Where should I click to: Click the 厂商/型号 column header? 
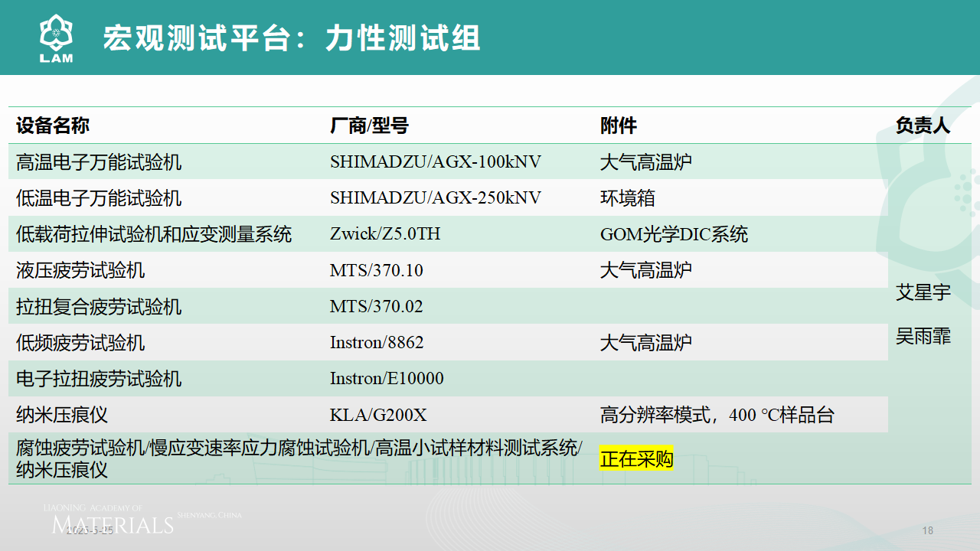(x=369, y=126)
